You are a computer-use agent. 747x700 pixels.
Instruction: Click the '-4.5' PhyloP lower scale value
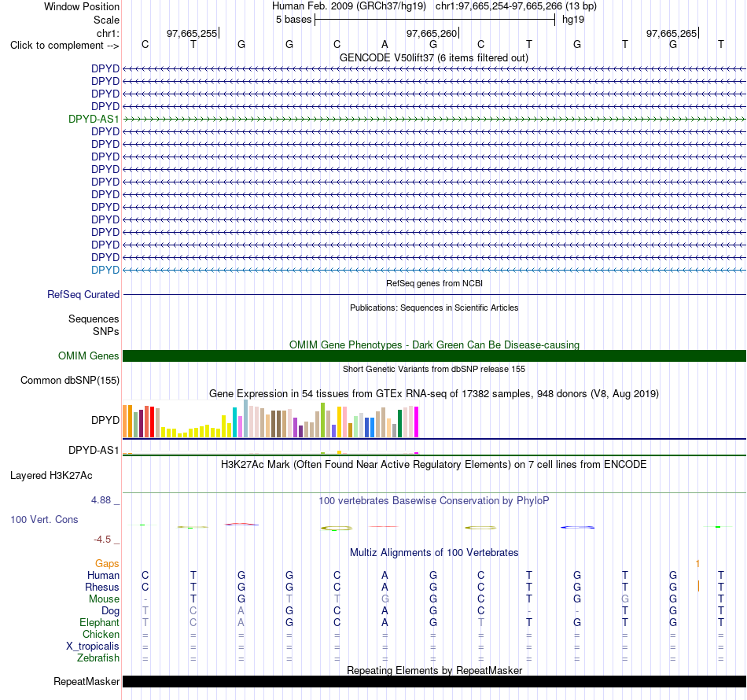coord(102,540)
